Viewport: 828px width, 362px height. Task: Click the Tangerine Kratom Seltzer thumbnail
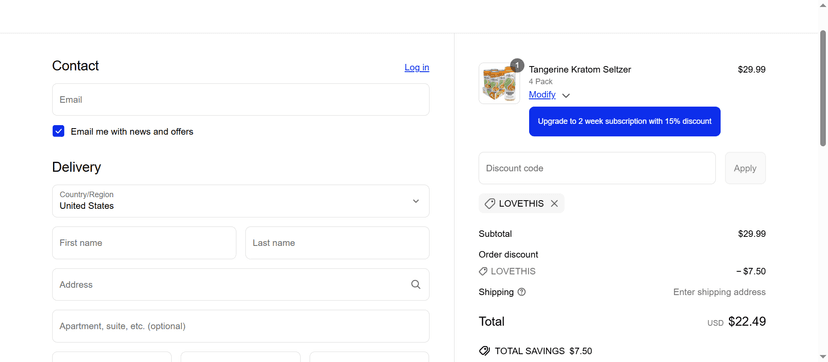(x=499, y=83)
